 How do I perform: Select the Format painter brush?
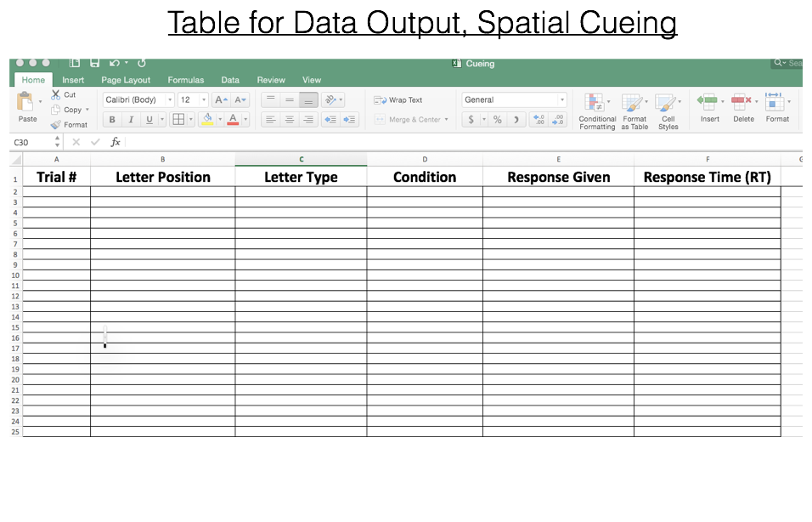(x=55, y=124)
